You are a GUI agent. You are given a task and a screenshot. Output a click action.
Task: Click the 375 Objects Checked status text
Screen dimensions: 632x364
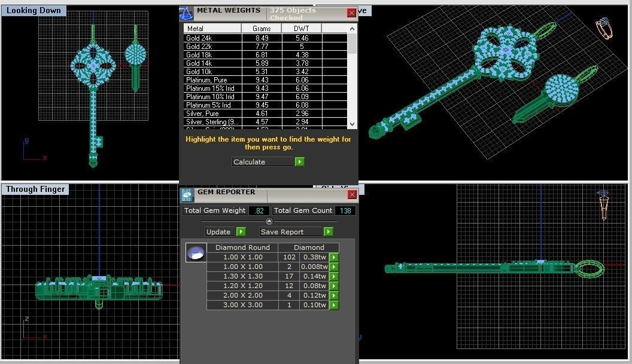click(293, 14)
